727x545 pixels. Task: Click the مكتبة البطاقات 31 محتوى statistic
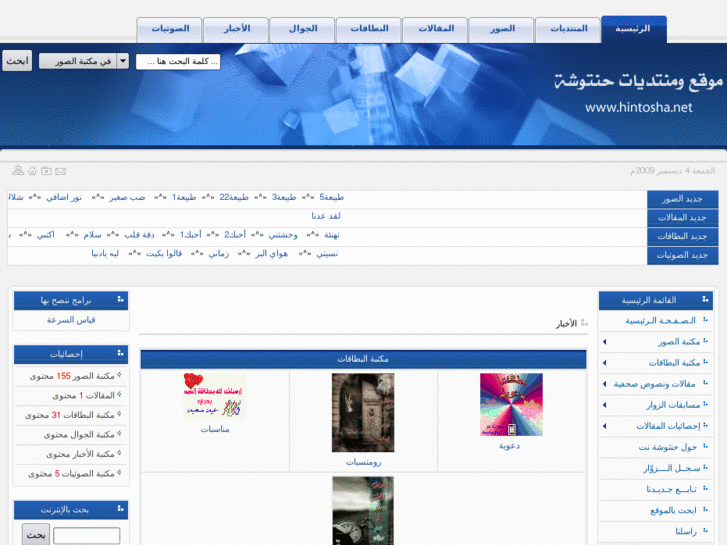click(70, 415)
